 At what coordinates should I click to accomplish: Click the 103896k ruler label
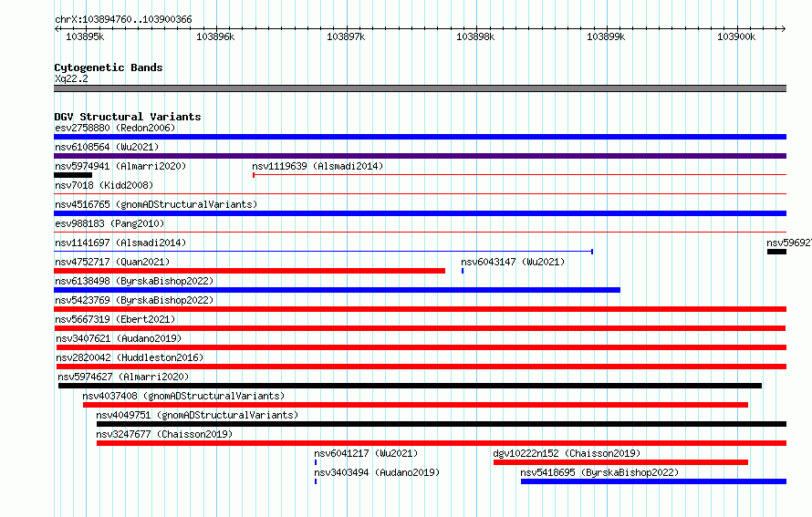tap(215, 36)
